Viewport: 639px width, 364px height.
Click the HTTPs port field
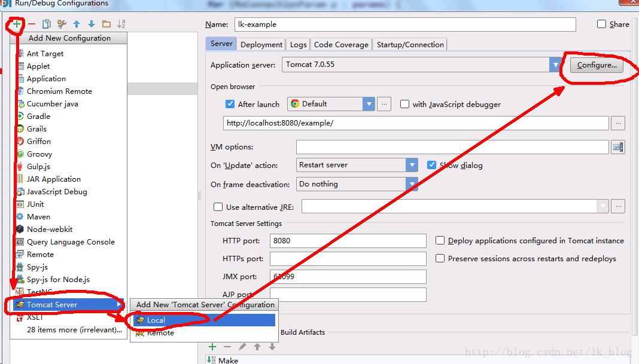pyautogui.click(x=348, y=259)
